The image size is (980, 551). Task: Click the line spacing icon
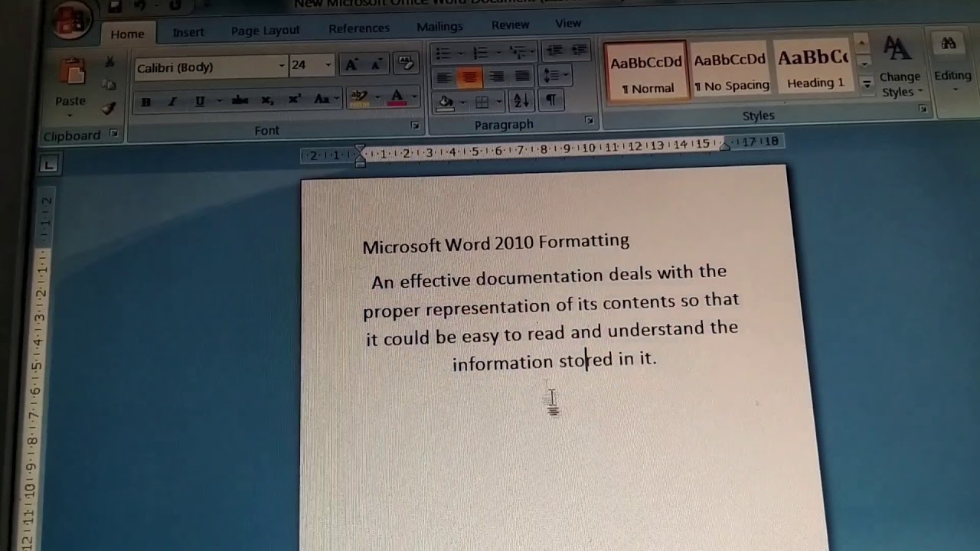(550, 75)
